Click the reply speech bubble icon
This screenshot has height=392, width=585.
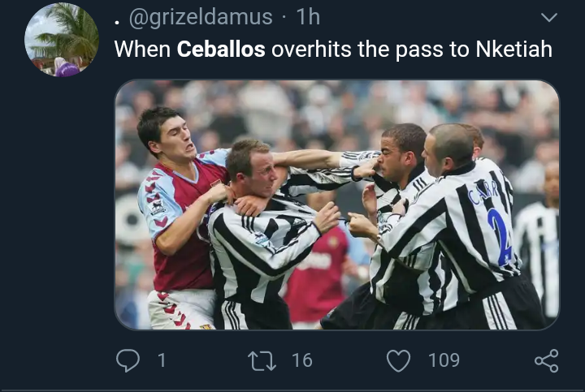[128, 360]
